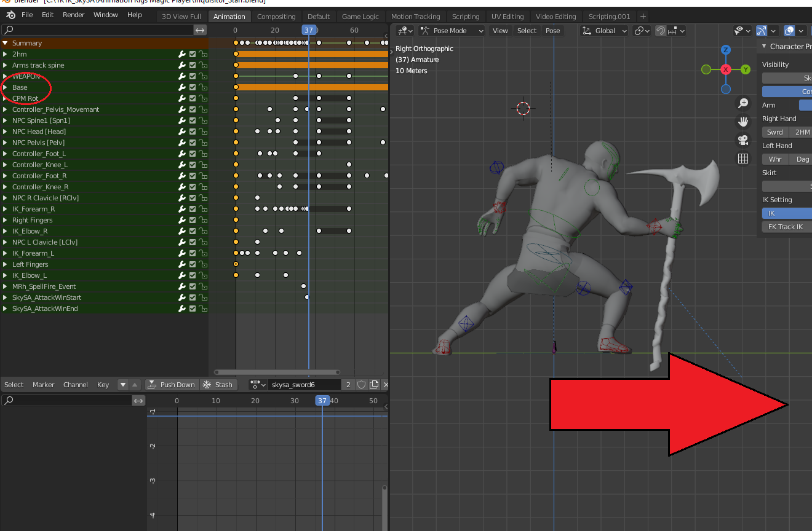Toggle the viewport gizmos button
812x531 pixels.
click(762, 31)
